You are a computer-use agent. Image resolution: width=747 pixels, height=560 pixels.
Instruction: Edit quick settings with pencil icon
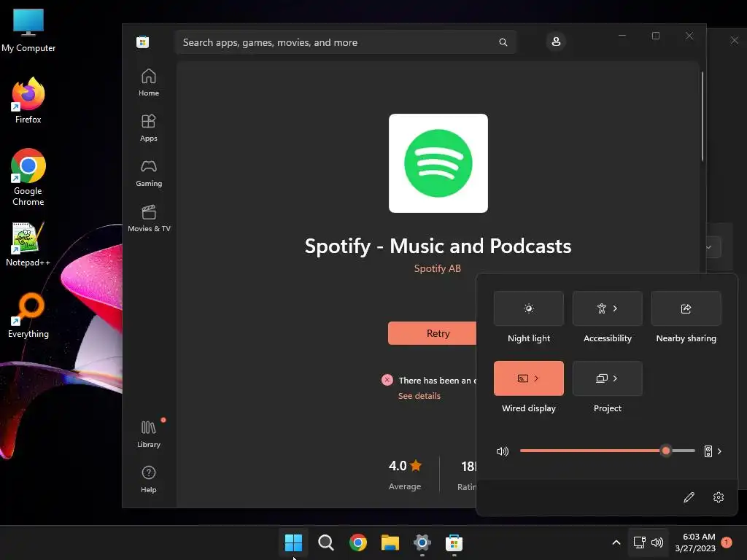coord(689,497)
